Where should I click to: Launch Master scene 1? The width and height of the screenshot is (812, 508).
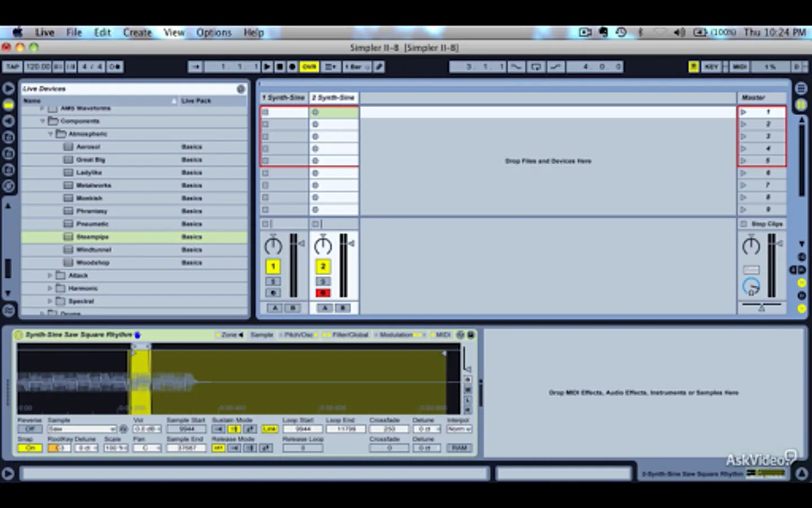pyautogui.click(x=744, y=112)
